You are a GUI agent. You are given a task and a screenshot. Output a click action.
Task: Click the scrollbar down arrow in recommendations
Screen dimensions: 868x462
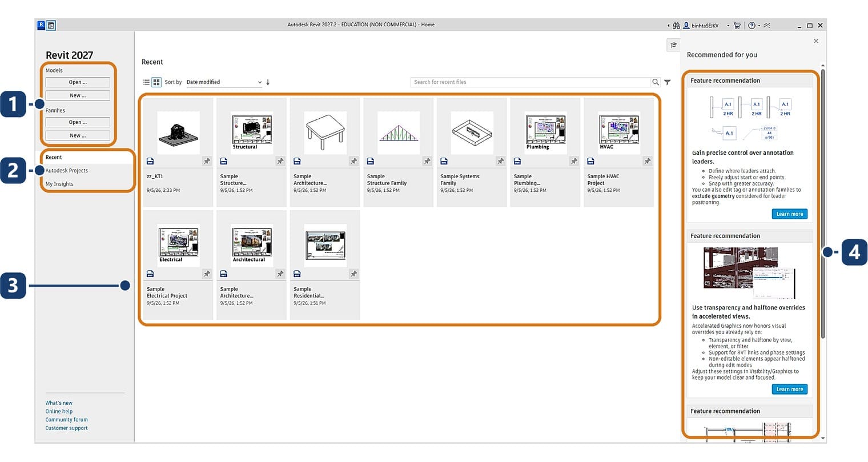[x=823, y=439]
